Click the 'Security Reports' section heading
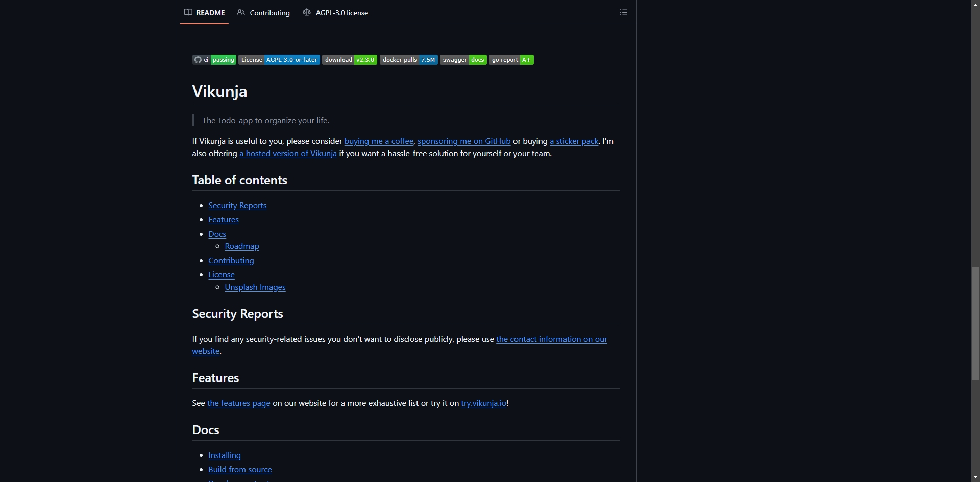This screenshot has width=980, height=482. pos(238,314)
